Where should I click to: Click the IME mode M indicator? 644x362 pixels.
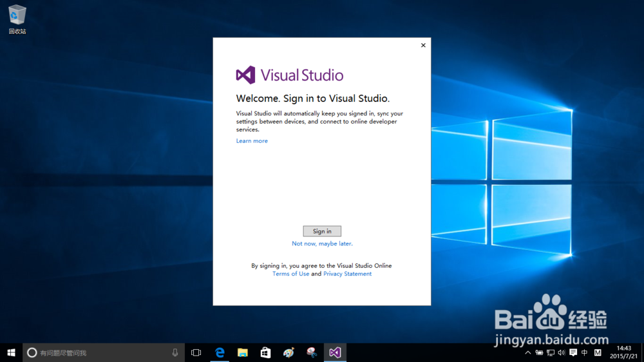[598, 352]
